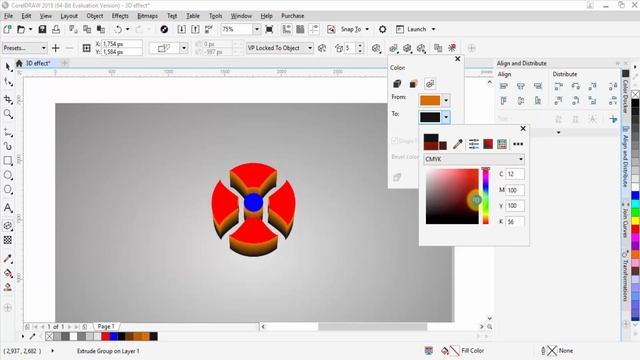Select the Freehand tool

(x=8, y=132)
